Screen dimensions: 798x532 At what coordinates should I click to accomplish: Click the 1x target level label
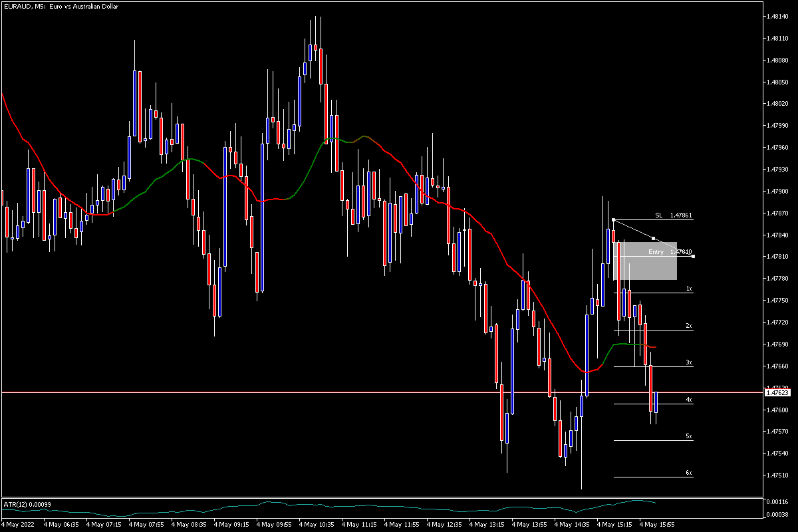pyautogui.click(x=690, y=289)
